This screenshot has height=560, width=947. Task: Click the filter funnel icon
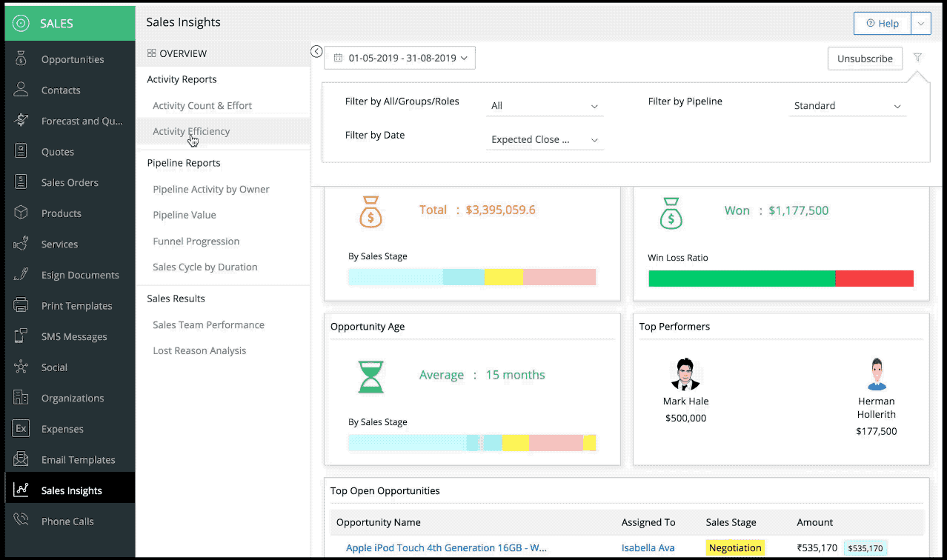point(917,58)
